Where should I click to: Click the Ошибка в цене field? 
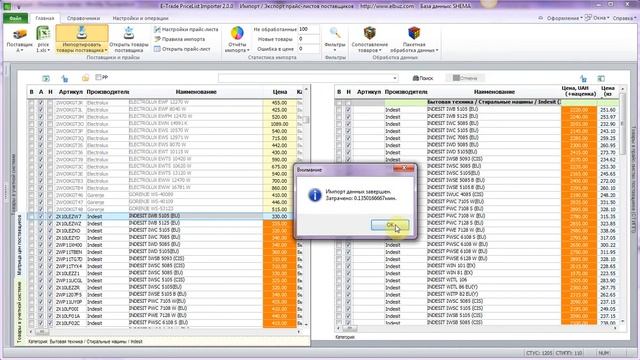point(308,49)
